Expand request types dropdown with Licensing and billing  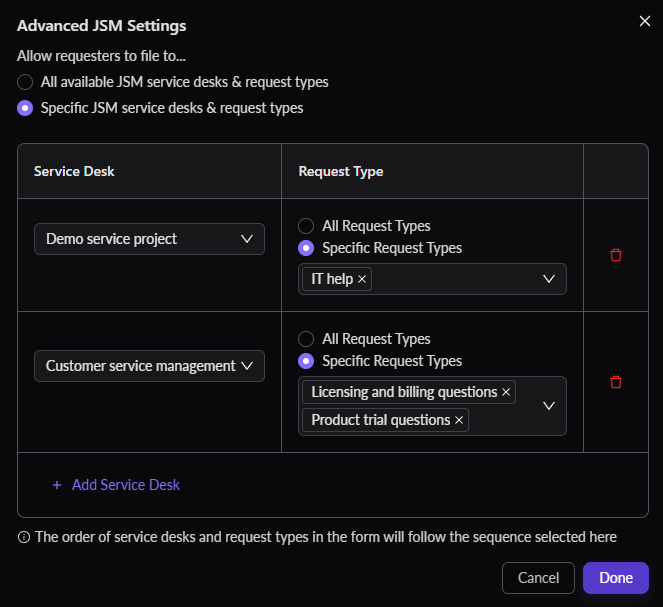pos(548,406)
